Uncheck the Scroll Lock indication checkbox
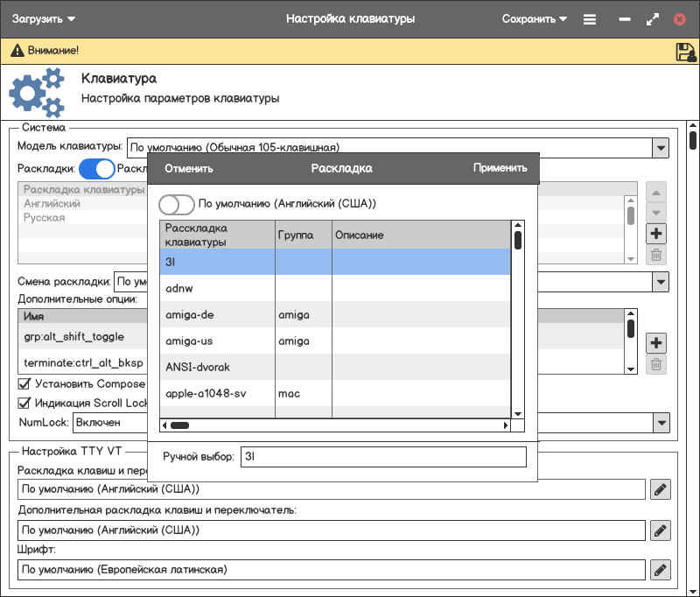The width and height of the screenshot is (700, 597). click(x=24, y=404)
